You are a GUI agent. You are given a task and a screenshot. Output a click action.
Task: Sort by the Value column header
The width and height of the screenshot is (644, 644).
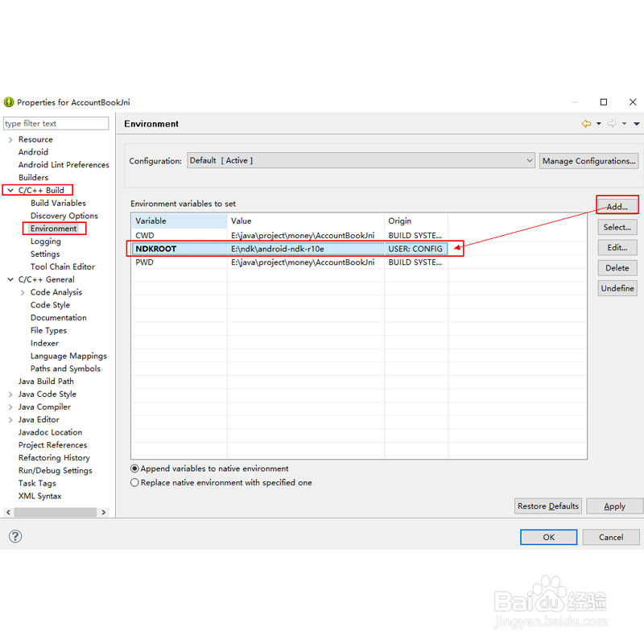coord(306,221)
